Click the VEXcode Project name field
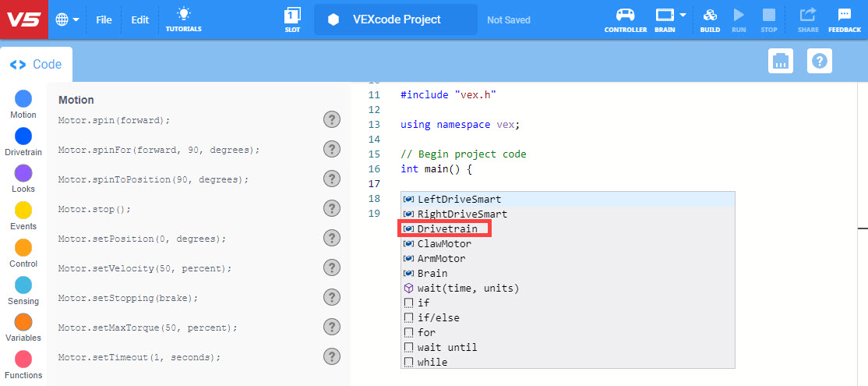Screen dimensions: 868x386 click(x=396, y=19)
